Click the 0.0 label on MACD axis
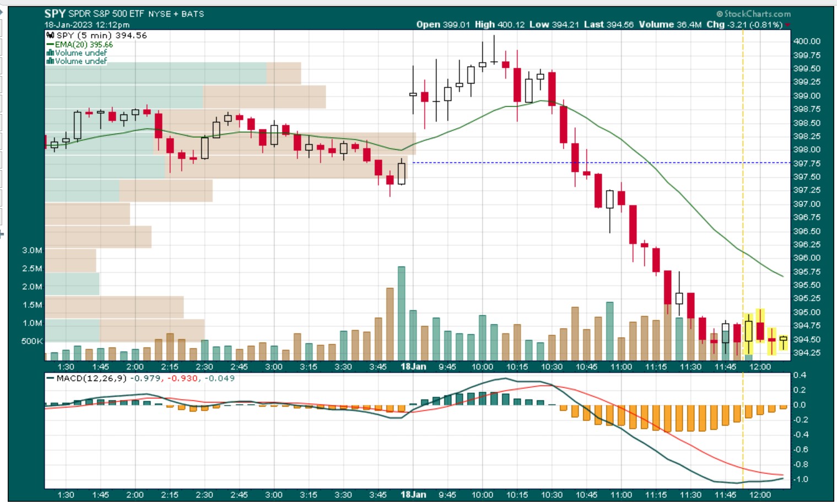The width and height of the screenshot is (837, 504). [x=800, y=405]
